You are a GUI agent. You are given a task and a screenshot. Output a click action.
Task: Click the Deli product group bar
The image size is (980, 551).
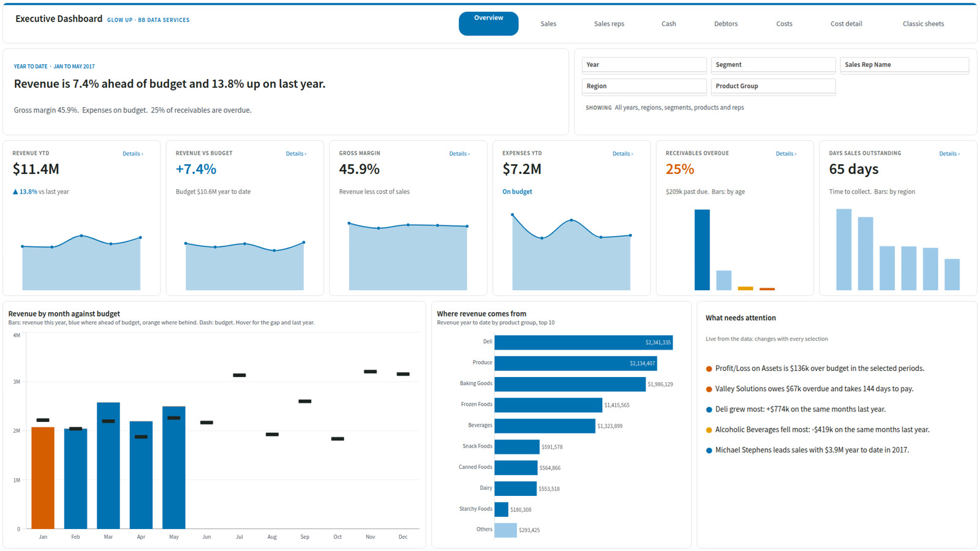pos(584,342)
